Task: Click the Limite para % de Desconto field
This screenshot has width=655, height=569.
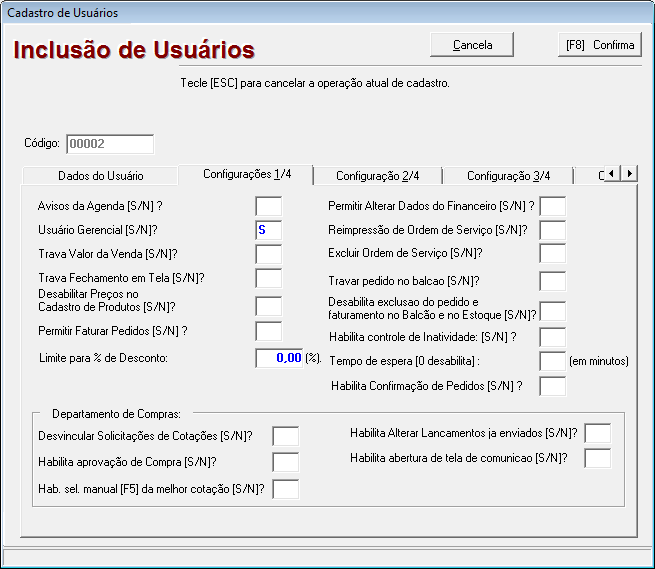Action: point(279,358)
